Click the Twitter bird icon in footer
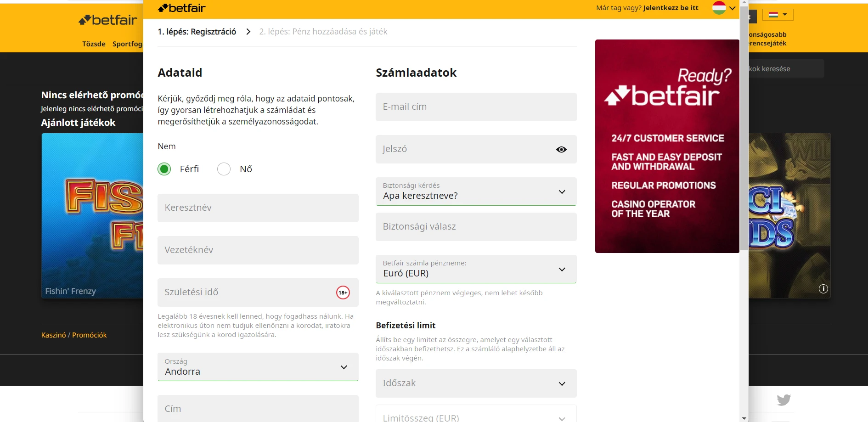The height and width of the screenshot is (422, 868). [784, 400]
